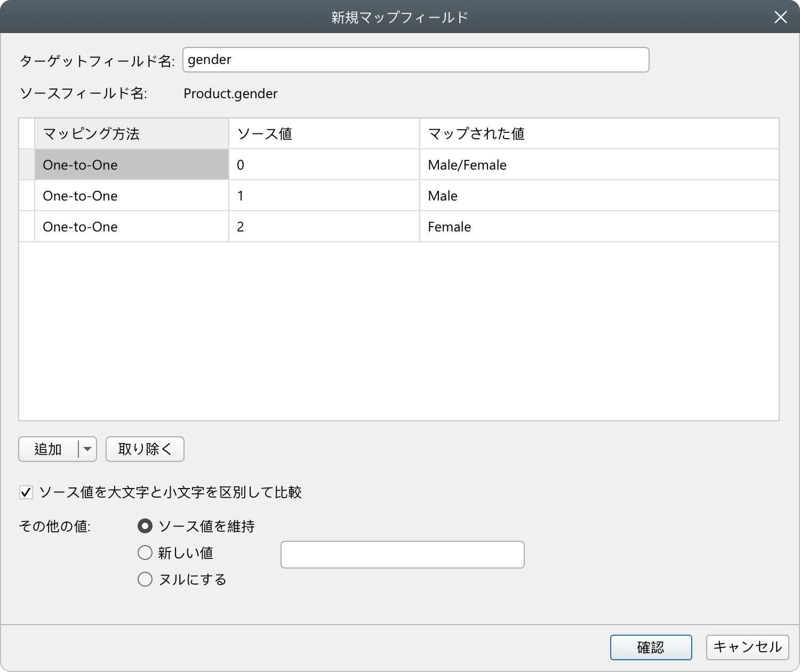The image size is (800, 672).
Task: Click the Product.gender source field name
Action: [x=230, y=94]
